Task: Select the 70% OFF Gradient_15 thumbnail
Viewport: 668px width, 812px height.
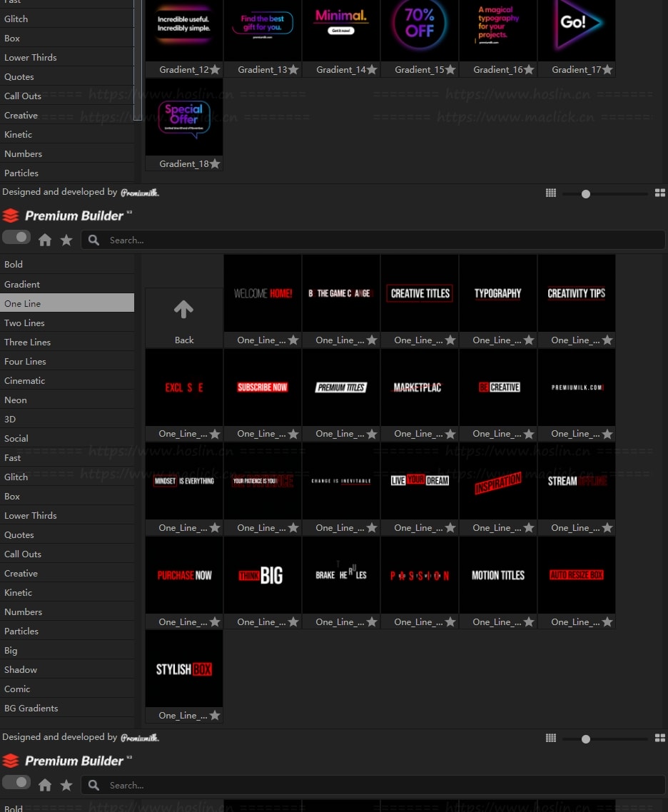Action: 420,30
